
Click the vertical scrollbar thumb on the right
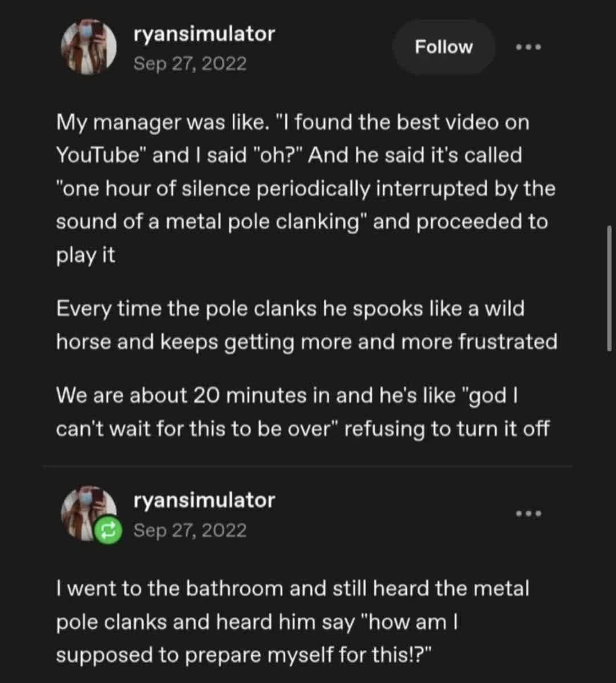[609, 288]
